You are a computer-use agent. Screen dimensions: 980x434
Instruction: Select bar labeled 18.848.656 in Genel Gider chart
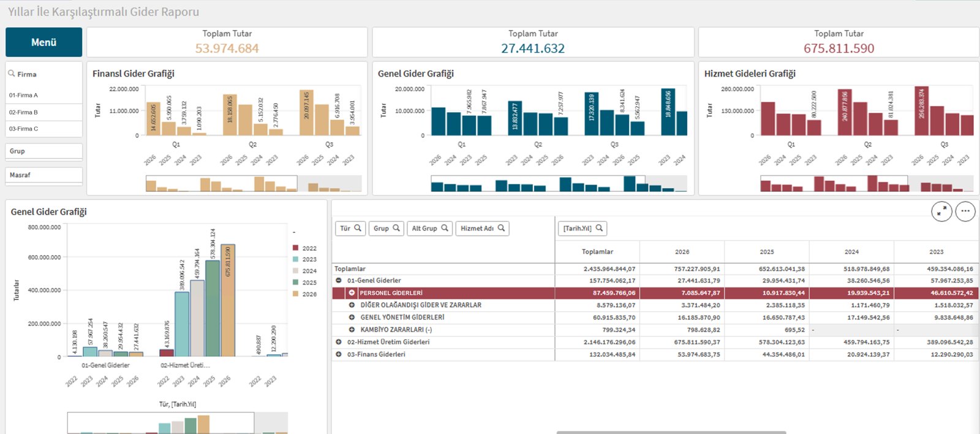(668, 112)
